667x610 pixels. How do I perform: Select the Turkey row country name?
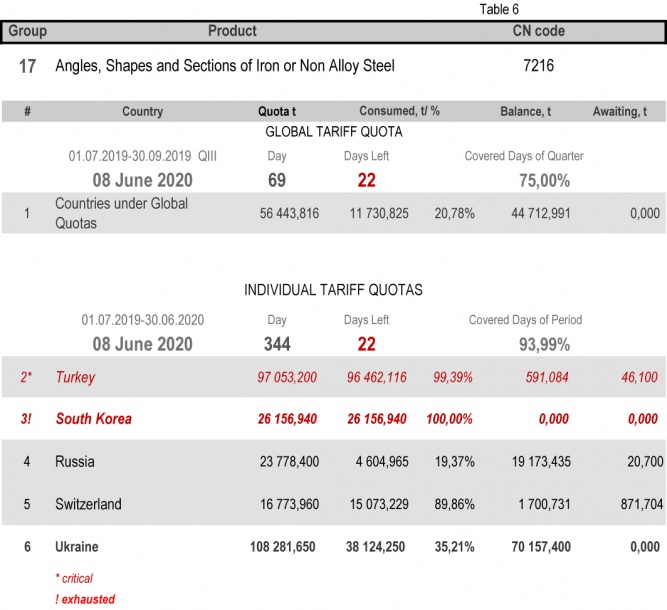coord(75,378)
